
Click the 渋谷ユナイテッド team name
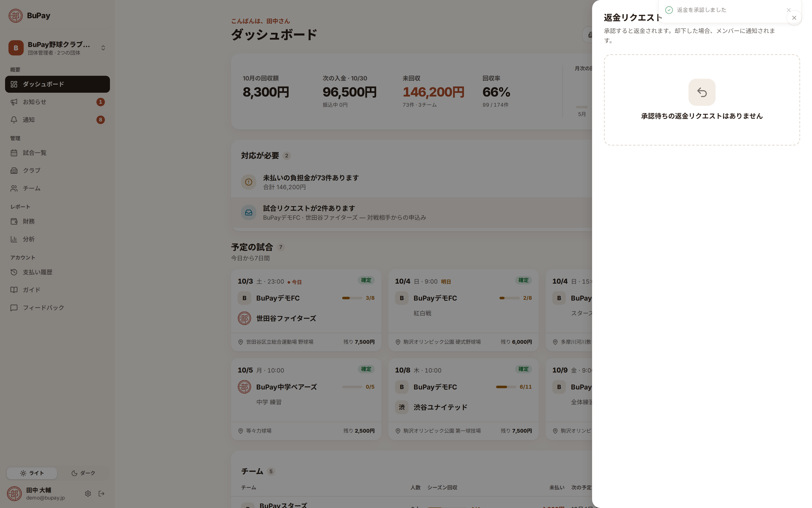coord(440,407)
